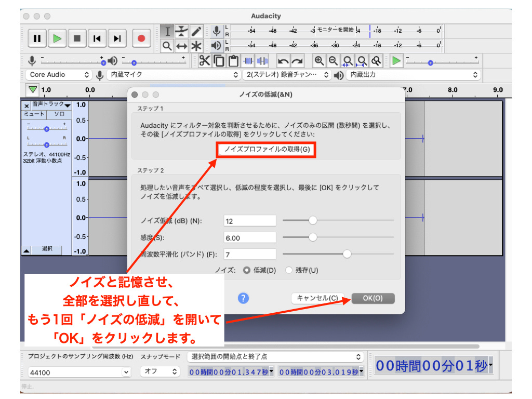Click the ノイズ低減 (dB) value field
Image resolution: width=532 pixels, height=399 pixels.
click(x=250, y=221)
